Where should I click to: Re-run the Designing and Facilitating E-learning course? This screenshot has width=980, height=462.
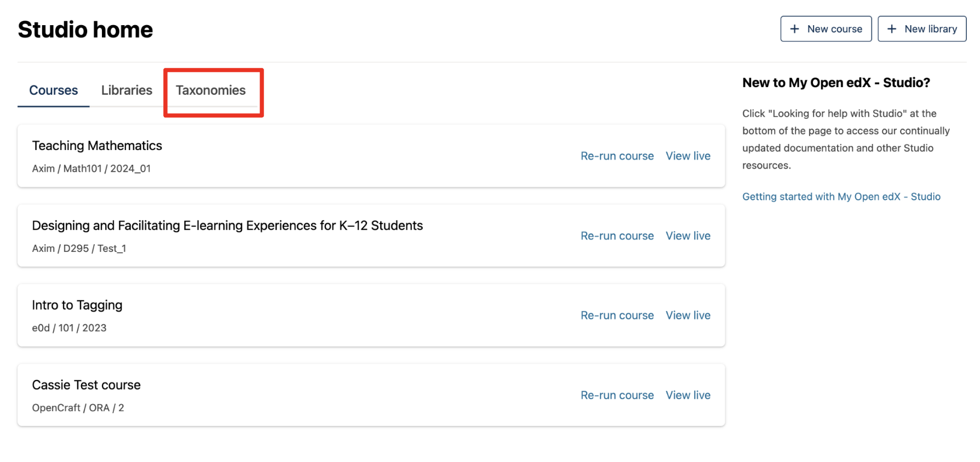click(x=617, y=236)
